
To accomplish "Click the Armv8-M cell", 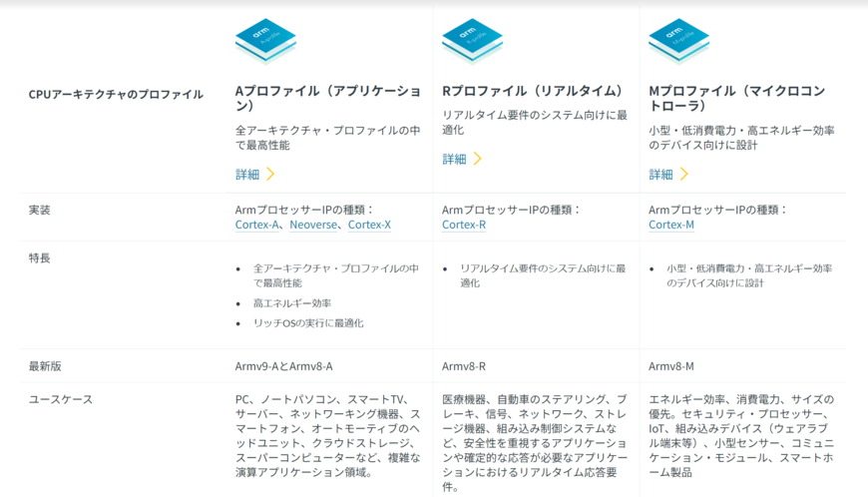I will pos(671,366).
